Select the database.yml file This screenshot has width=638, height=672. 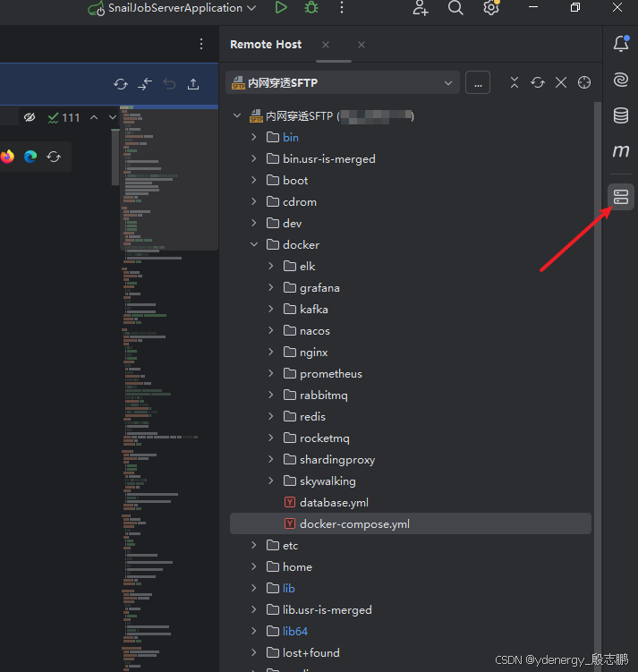(x=334, y=503)
